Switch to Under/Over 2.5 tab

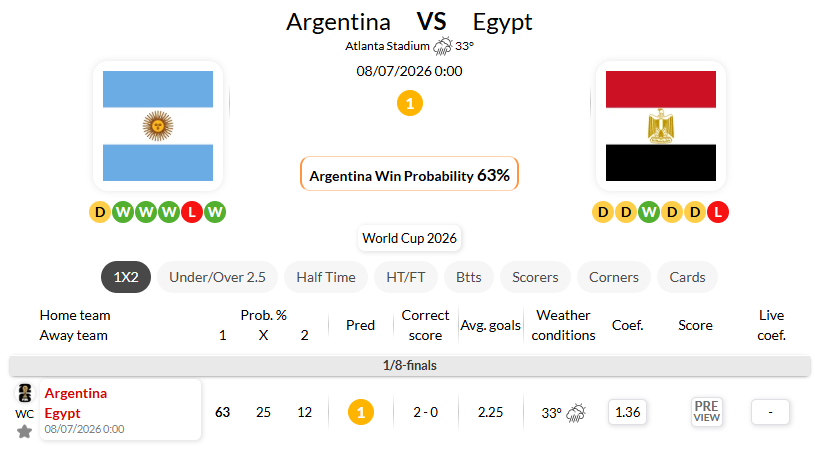pyautogui.click(x=217, y=277)
